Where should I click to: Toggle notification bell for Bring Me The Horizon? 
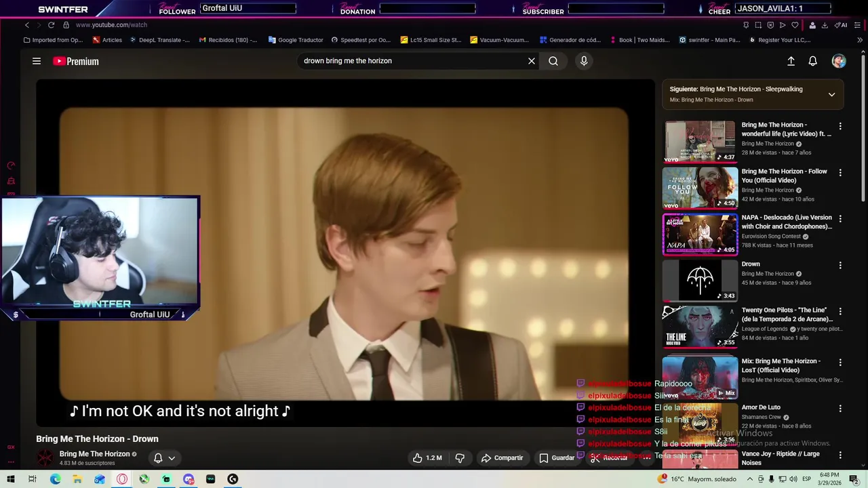point(158,458)
